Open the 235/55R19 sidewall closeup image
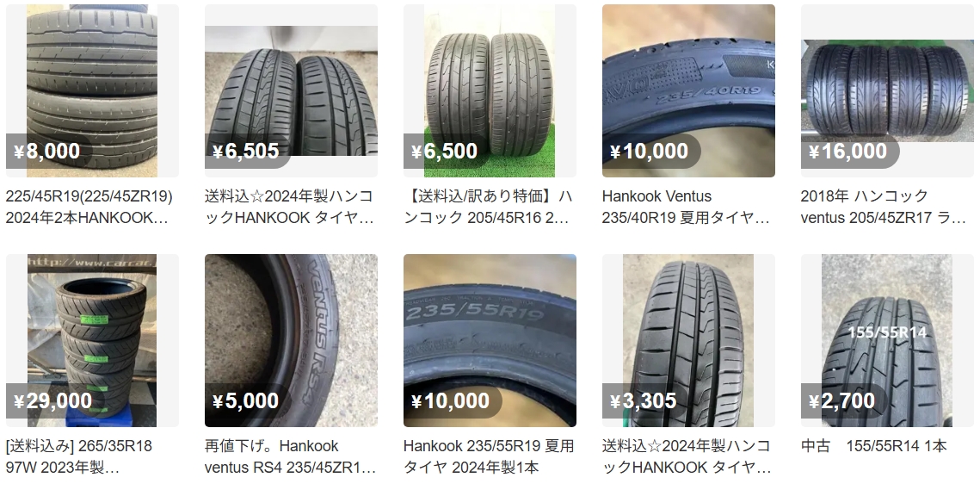This screenshot has width=980, height=490. 490,340
